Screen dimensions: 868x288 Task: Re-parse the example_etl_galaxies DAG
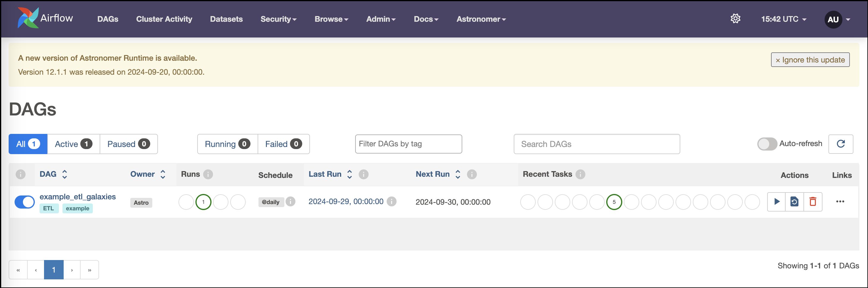tap(795, 201)
